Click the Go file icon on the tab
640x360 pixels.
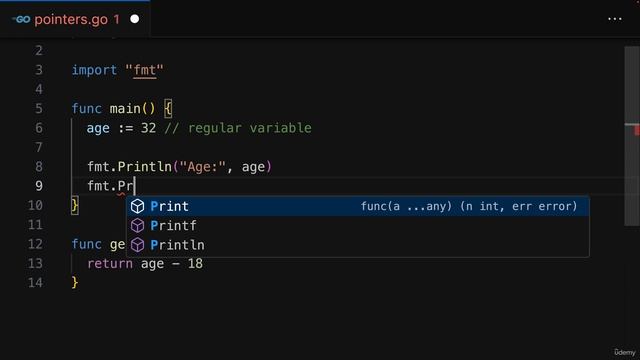point(21,19)
